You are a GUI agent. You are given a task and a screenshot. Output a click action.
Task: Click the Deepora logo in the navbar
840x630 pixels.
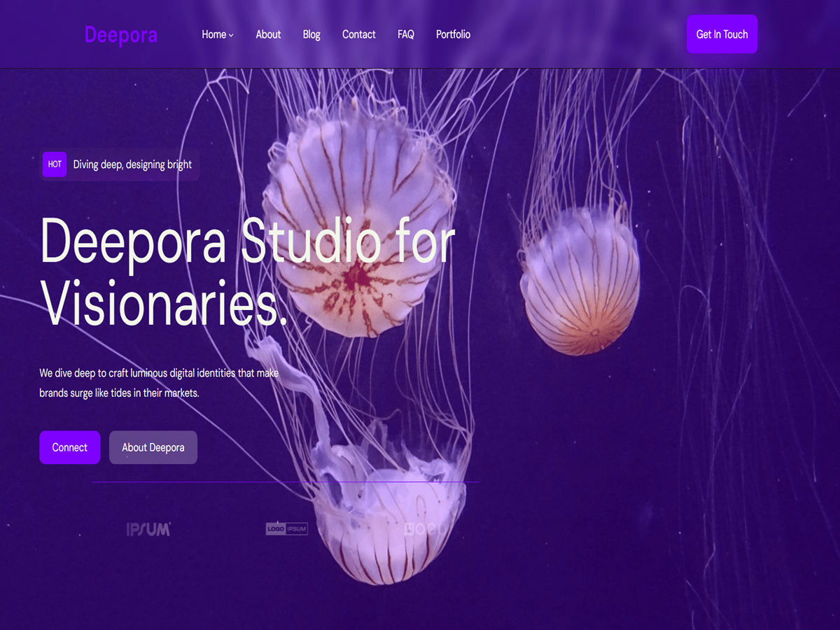pos(120,34)
